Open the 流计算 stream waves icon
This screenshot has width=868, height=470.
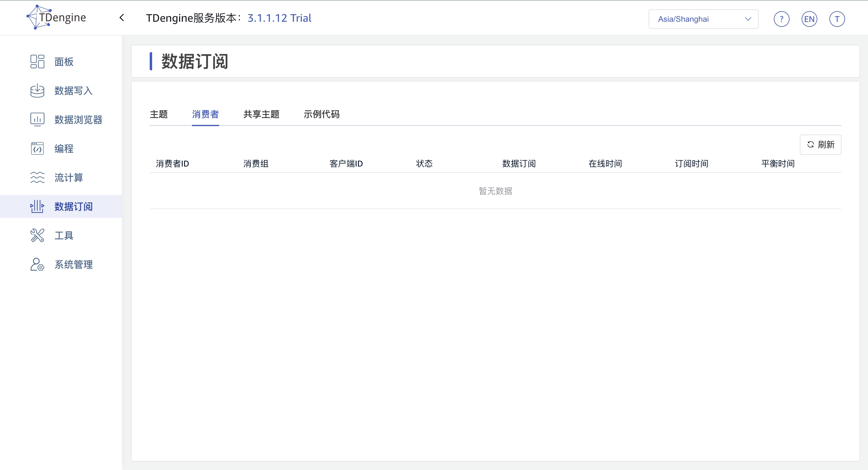pos(37,178)
